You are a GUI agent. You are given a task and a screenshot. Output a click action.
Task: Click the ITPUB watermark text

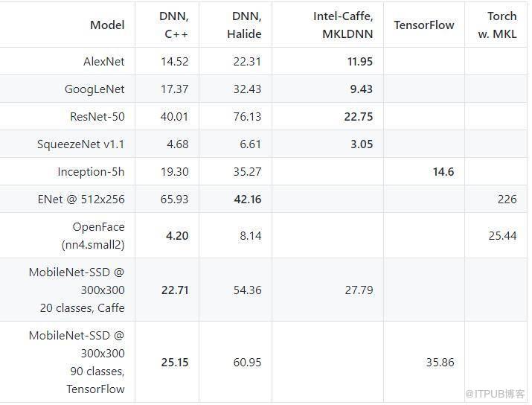click(495, 394)
